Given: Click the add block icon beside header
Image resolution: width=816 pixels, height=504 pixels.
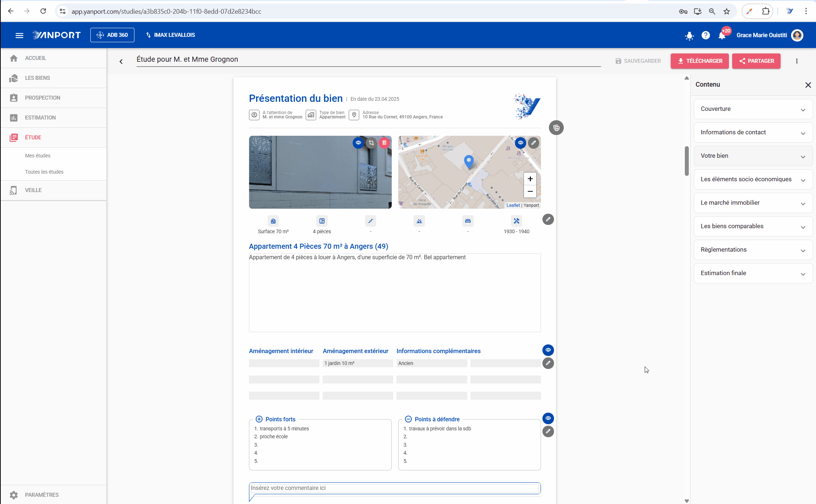Looking at the screenshot, I should point(556,128).
